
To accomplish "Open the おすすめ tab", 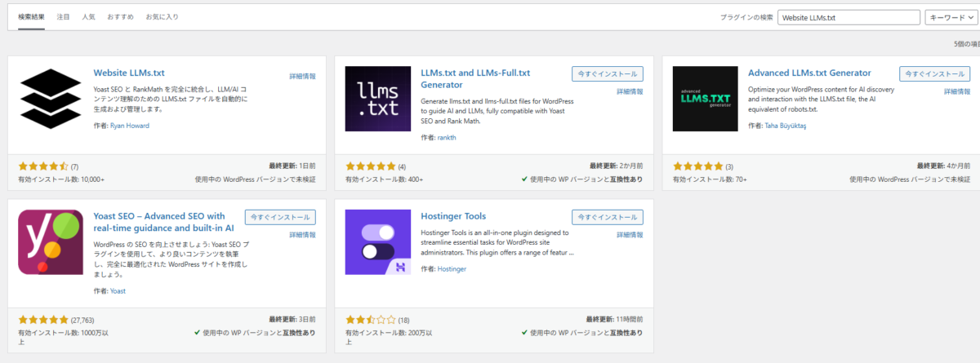I will point(120,16).
